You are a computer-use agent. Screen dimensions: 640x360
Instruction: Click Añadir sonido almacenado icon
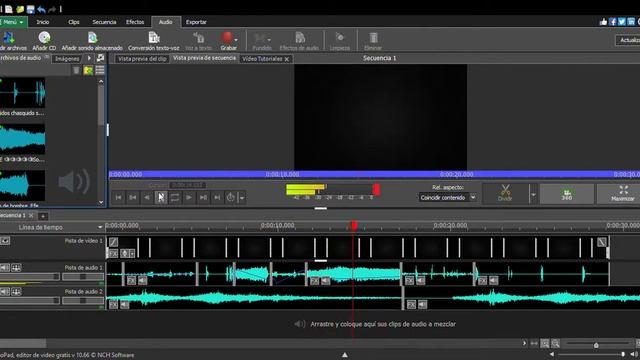93,38
